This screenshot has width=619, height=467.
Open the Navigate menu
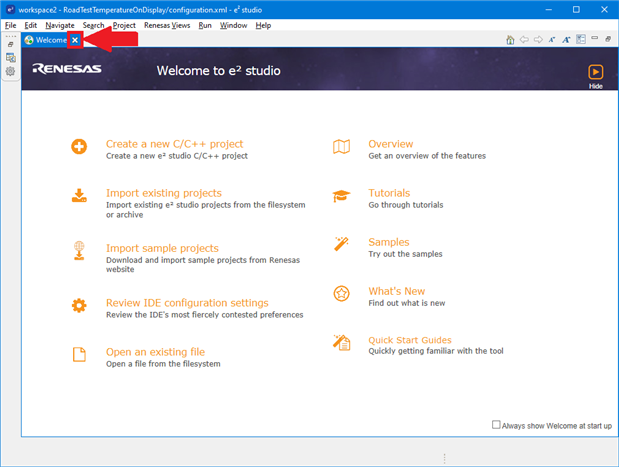(60, 25)
